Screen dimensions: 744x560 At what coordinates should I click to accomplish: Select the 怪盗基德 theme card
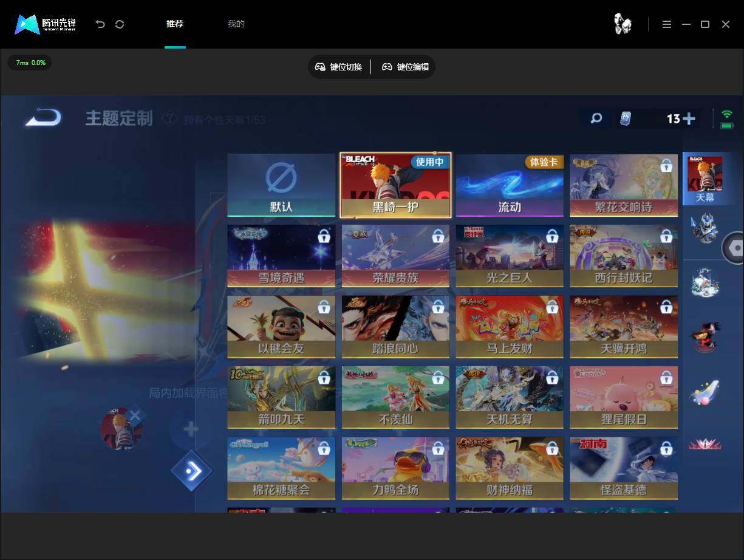tap(624, 468)
